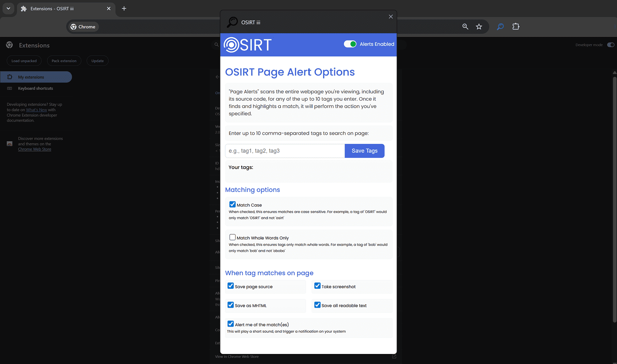Click the Keyboard shortcuts sidebar icon
Viewport: 617px width, 364px height.
pyautogui.click(x=10, y=88)
